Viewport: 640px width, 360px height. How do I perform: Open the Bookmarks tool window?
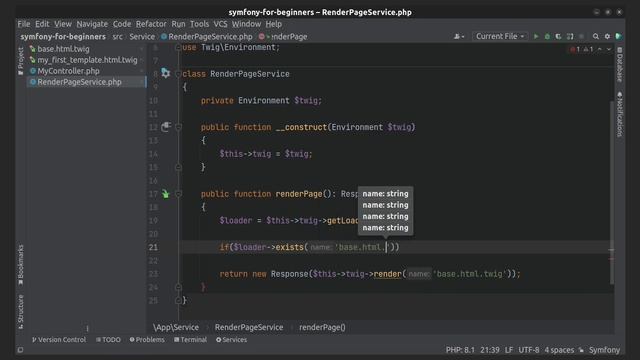pyautogui.click(x=20, y=265)
